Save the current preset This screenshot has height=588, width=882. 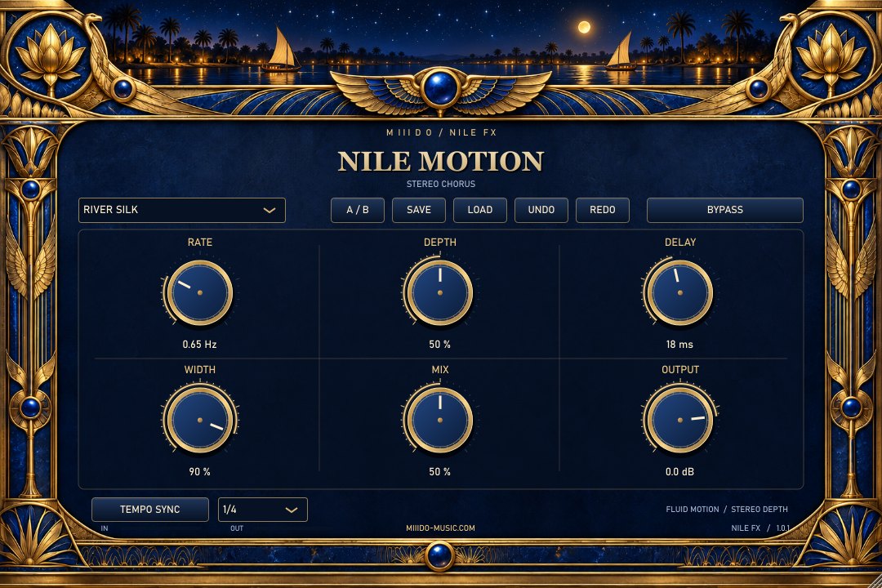pos(419,210)
